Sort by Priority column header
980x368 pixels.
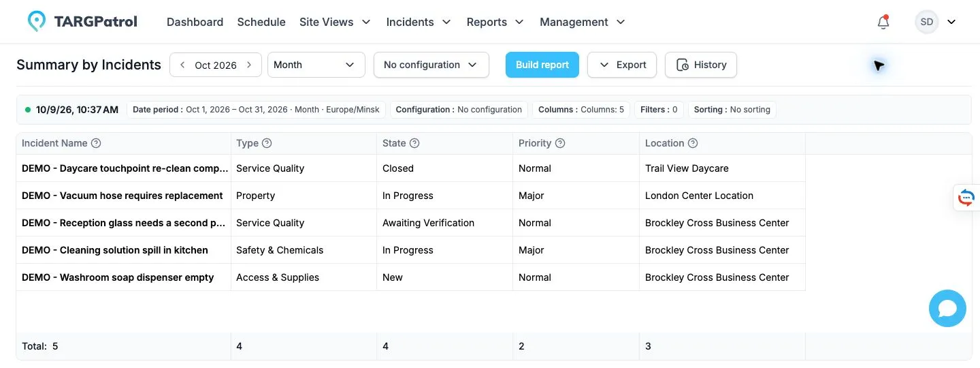[535, 143]
